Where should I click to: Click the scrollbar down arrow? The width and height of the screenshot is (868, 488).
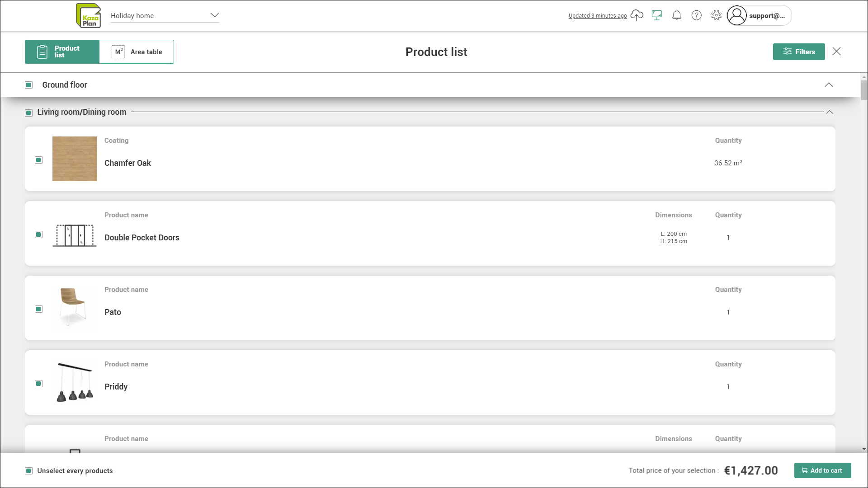(x=864, y=449)
